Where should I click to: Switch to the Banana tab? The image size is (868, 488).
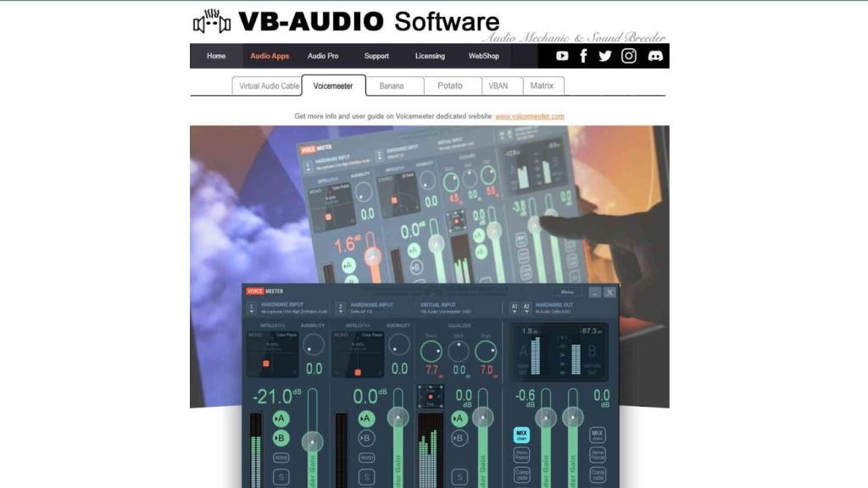coord(394,86)
